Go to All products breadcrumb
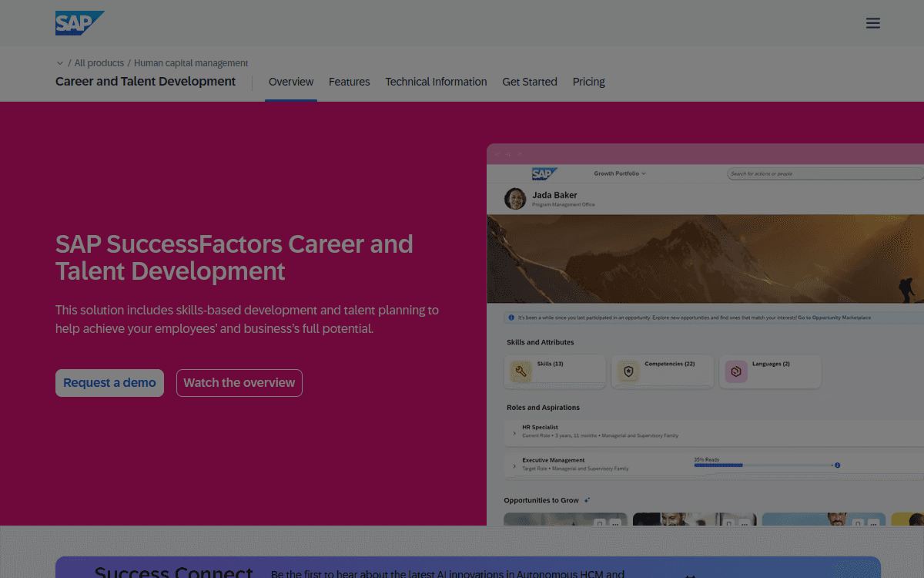924x578 pixels. [x=99, y=63]
